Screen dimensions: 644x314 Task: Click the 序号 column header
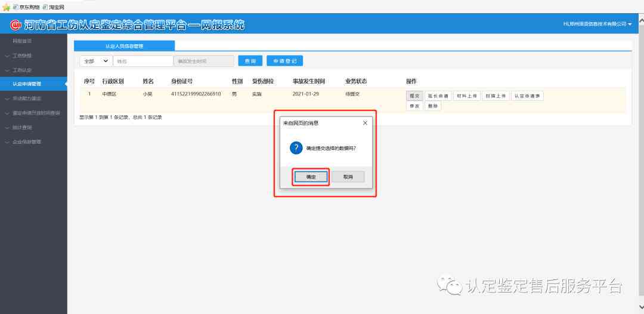89,81
